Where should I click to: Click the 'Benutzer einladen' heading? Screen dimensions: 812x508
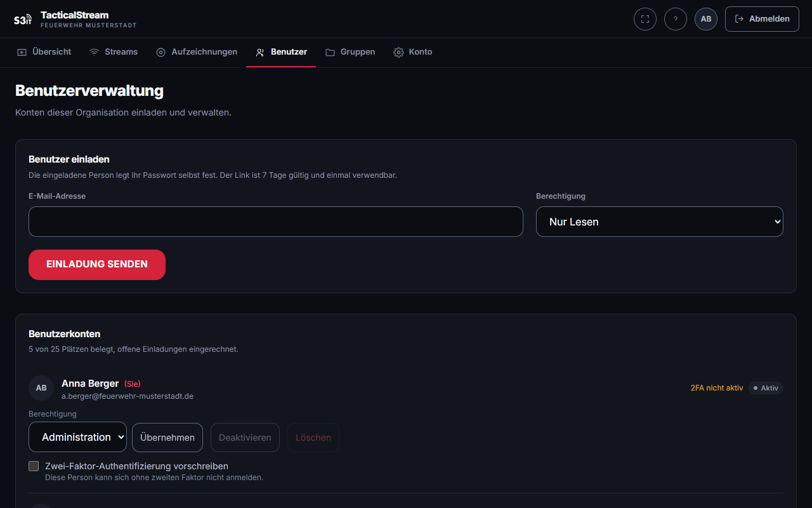click(x=69, y=159)
